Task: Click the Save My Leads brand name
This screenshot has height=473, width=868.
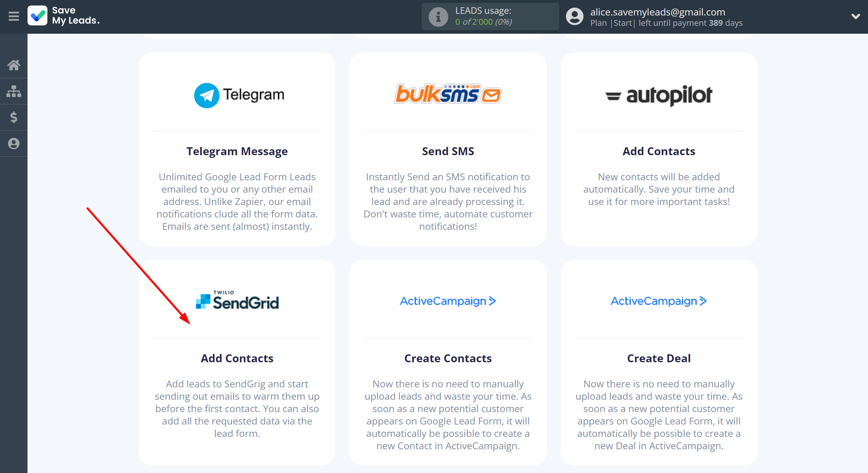Action: coord(76,15)
